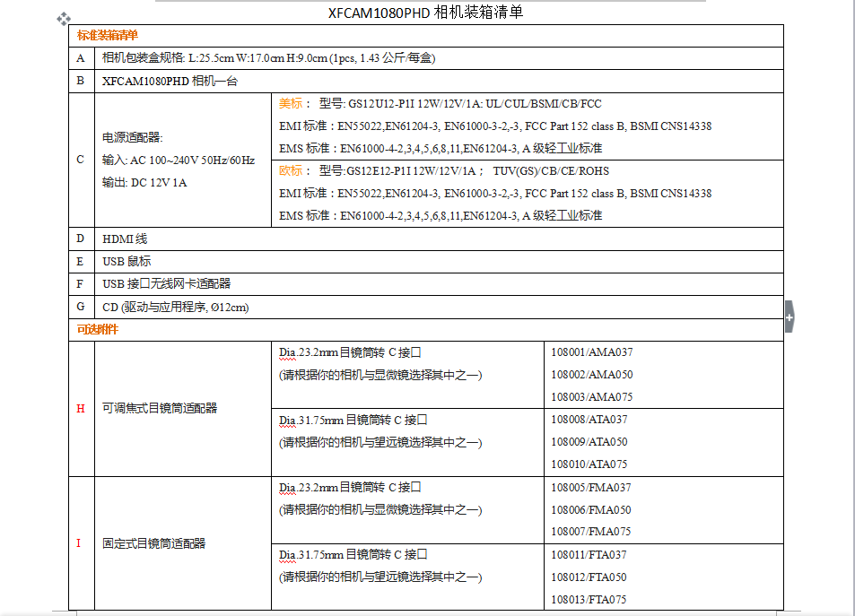
Task: Click the orange 美标 label
Action: coord(291,104)
